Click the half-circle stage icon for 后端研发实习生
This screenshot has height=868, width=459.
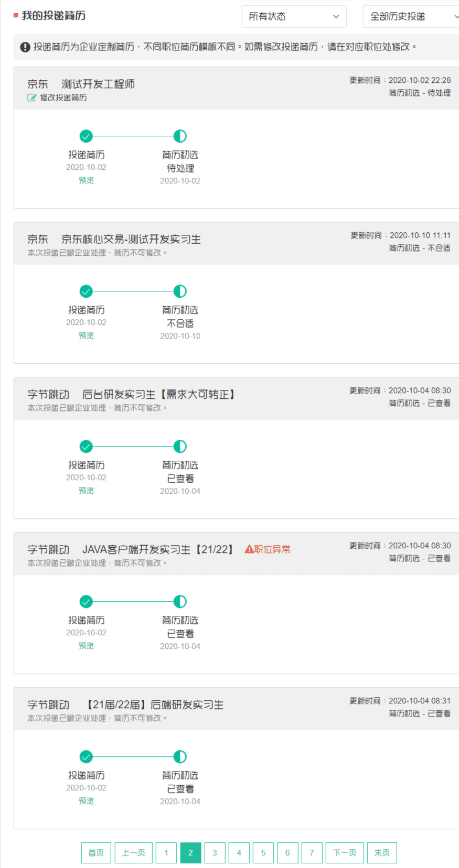pyautogui.click(x=180, y=757)
